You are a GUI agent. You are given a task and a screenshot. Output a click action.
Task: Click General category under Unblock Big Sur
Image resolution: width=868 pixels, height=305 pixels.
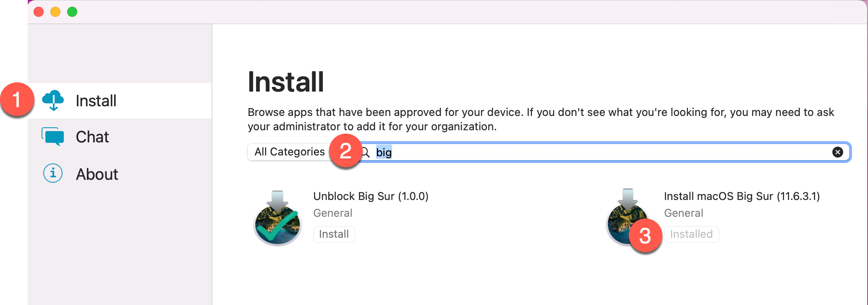click(x=333, y=213)
